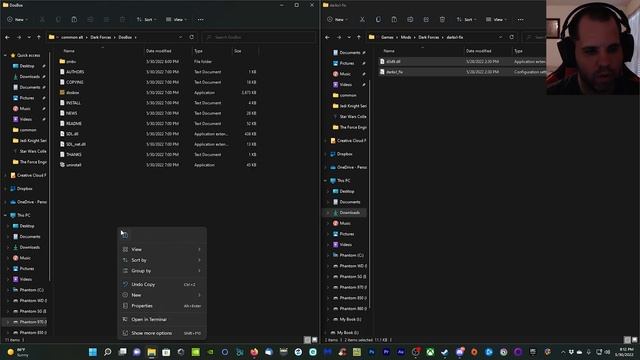Viewport: 640px width, 360px height.
Task: Go back in the darkxl-fix window
Action: point(328,37)
